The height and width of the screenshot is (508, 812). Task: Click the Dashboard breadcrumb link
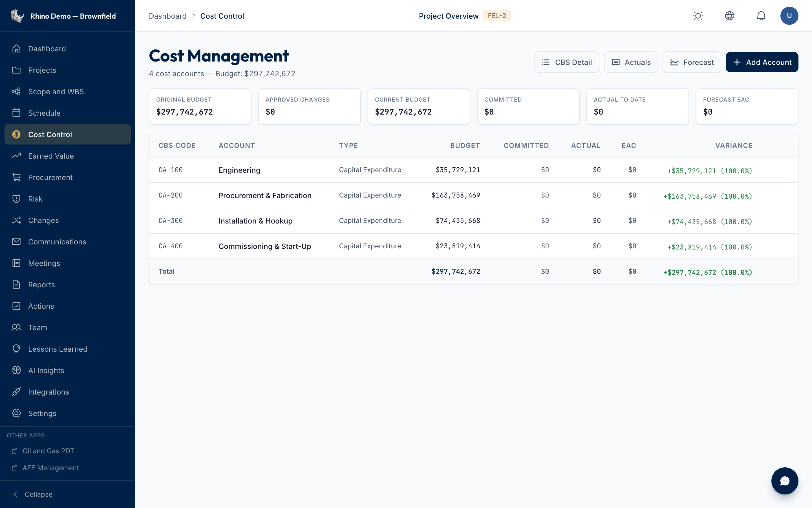coord(167,16)
